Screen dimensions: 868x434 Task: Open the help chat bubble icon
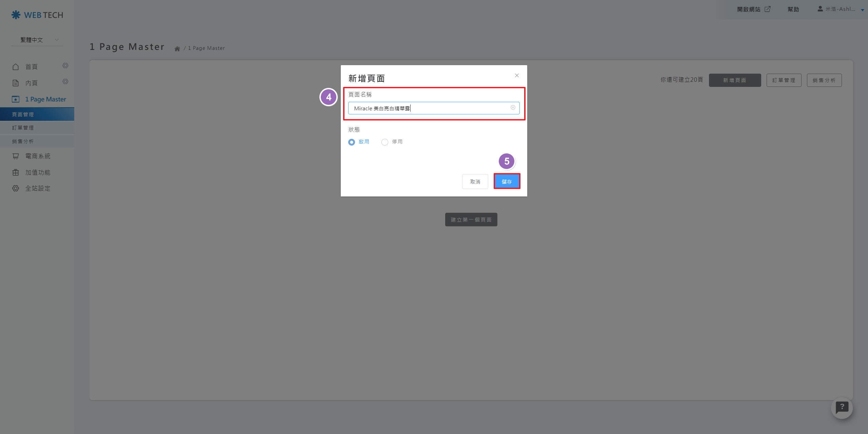pos(842,408)
